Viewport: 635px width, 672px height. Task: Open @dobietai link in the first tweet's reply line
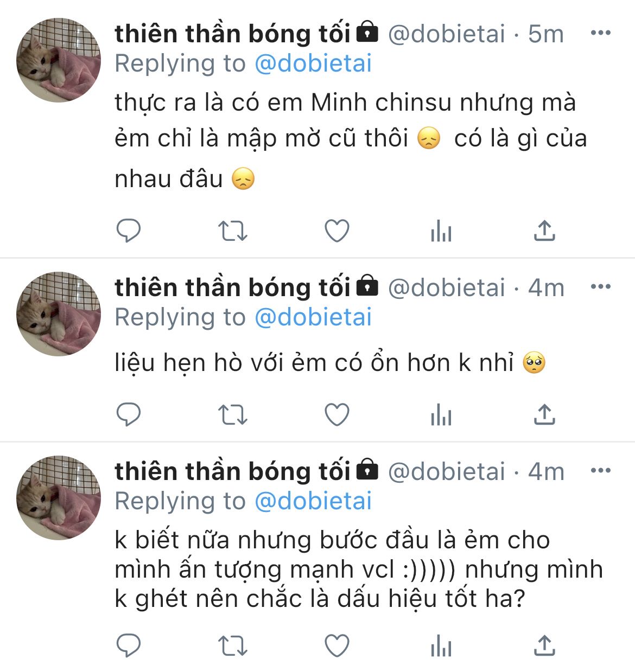[313, 63]
